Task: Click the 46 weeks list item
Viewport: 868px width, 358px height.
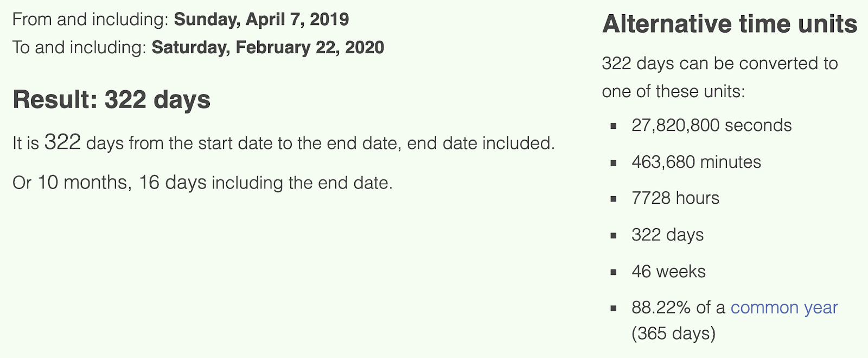Action: tap(668, 271)
